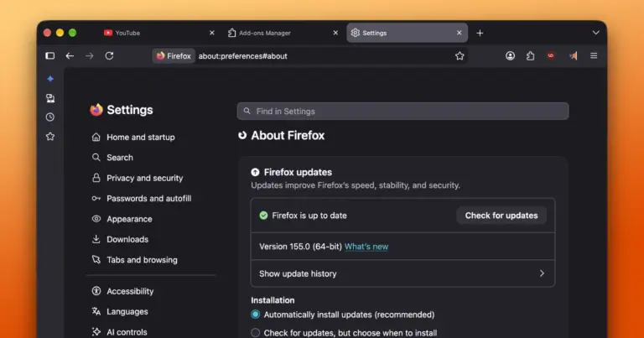The width and height of the screenshot is (644, 338).
Task: List all tabs chevron dropdown
Action: coord(596,33)
